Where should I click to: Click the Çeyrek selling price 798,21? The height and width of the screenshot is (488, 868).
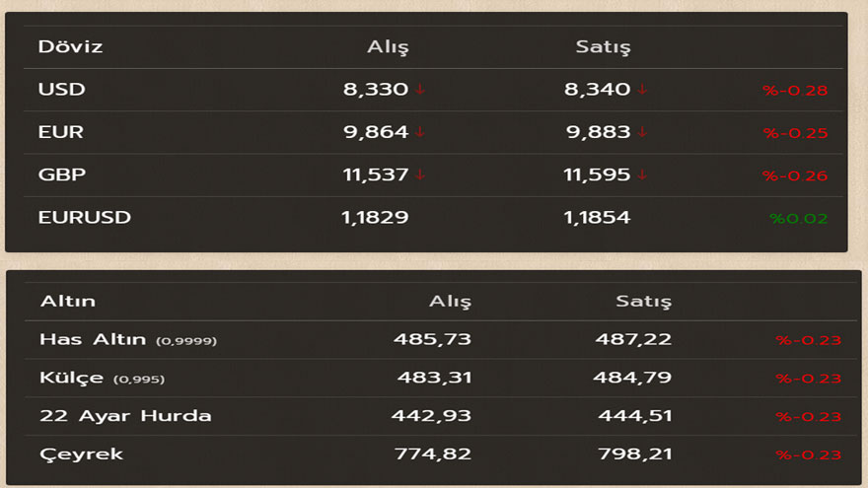[635, 454]
